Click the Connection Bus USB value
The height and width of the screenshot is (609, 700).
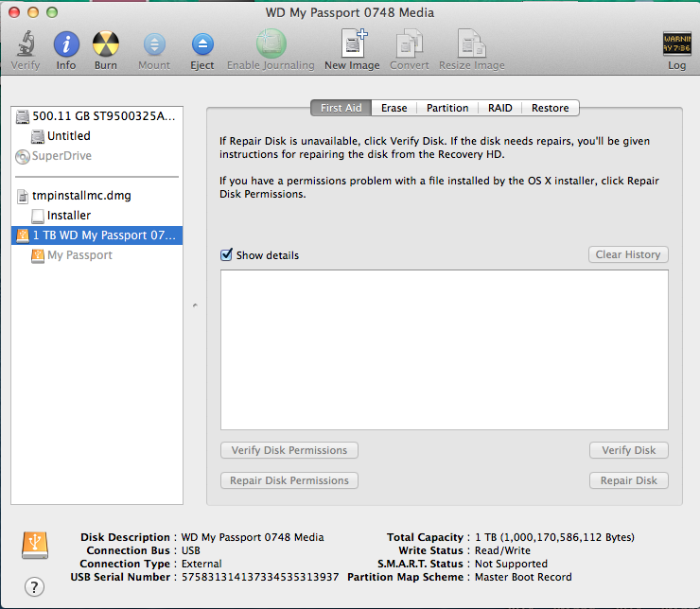[191, 550]
